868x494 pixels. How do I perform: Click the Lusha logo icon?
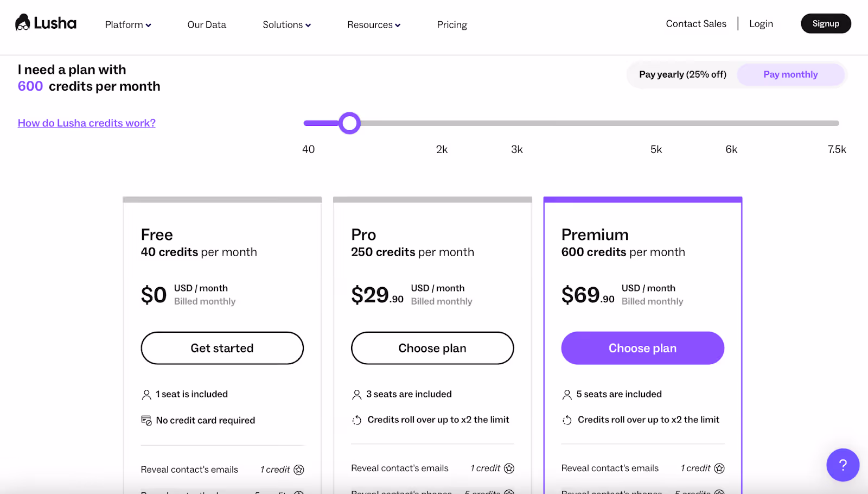click(22, 22)
